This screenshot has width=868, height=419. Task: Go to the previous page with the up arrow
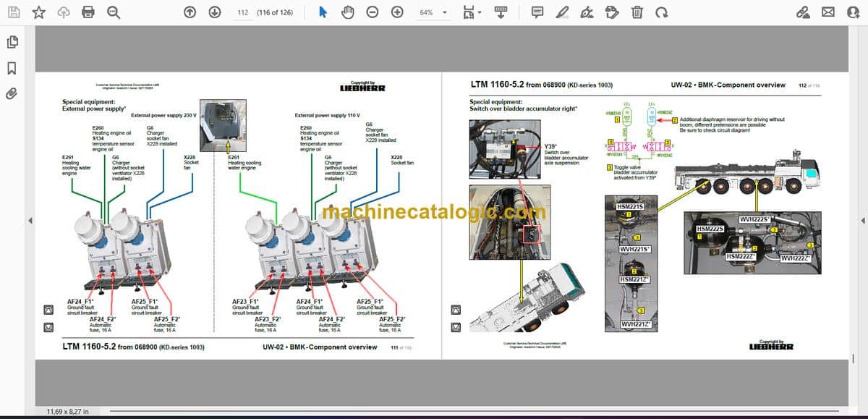coord(190,12)
